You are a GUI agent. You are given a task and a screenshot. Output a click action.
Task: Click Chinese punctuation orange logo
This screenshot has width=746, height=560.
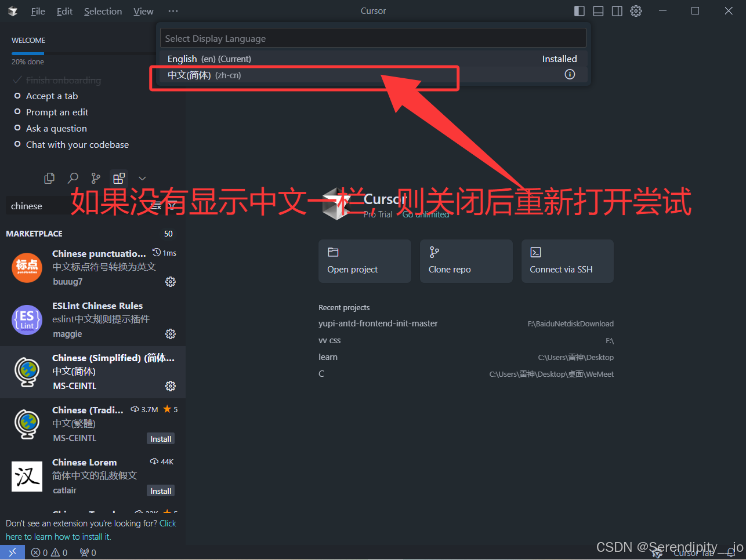point(27,267)
